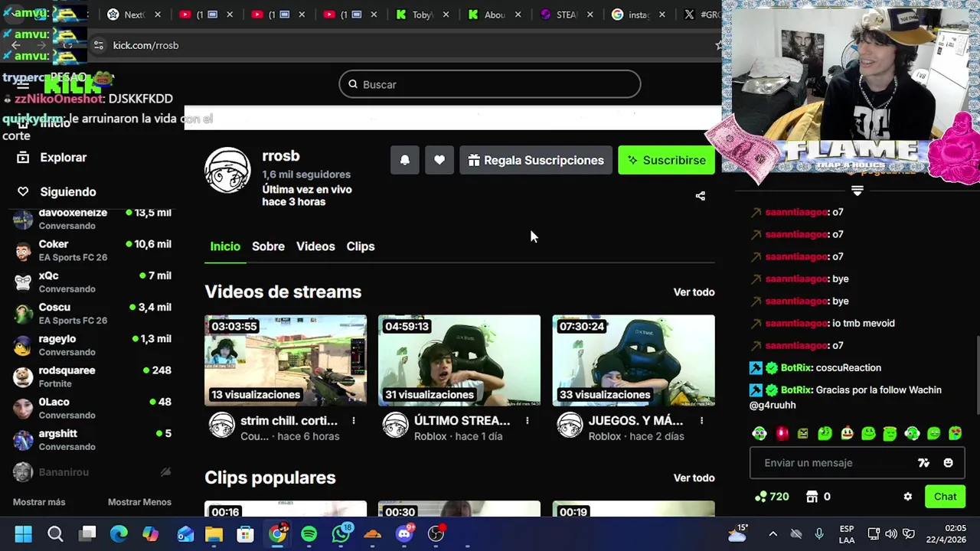Click the green Suscribirse button
980x551 pixels.
point(666,160)
